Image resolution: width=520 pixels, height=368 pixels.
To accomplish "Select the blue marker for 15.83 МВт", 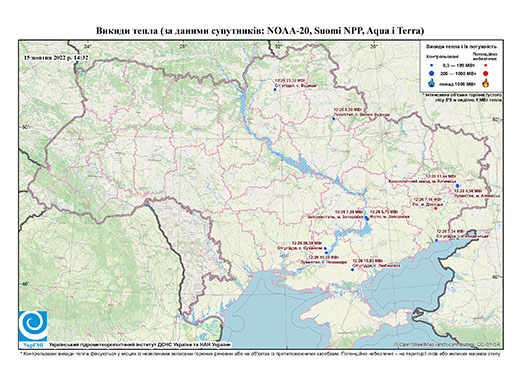I will pos(352,269).
